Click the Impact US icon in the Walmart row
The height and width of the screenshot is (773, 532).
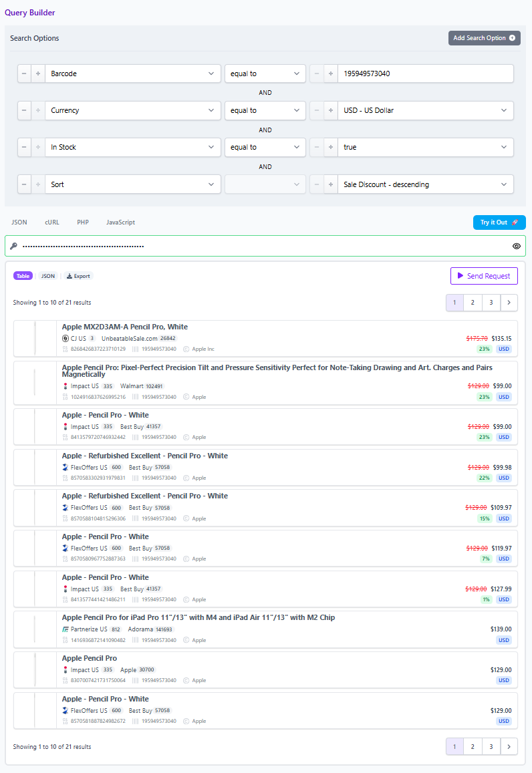tap(65, 386)
